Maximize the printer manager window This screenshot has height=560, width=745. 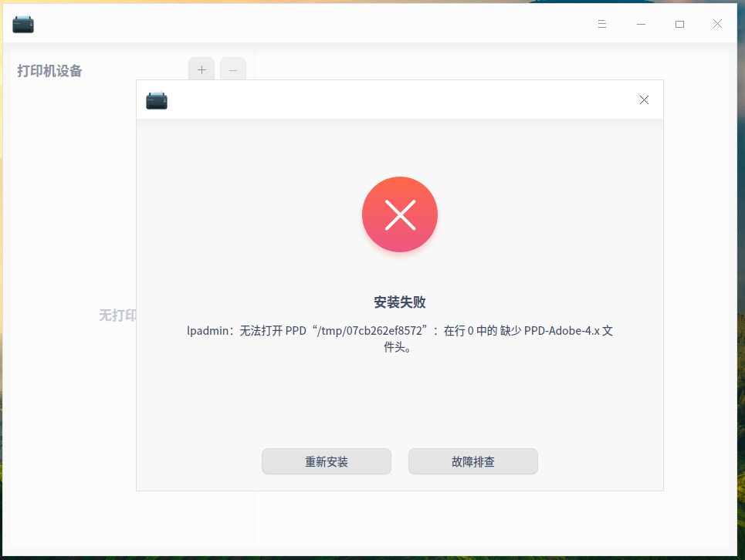[x=679, y=24]
